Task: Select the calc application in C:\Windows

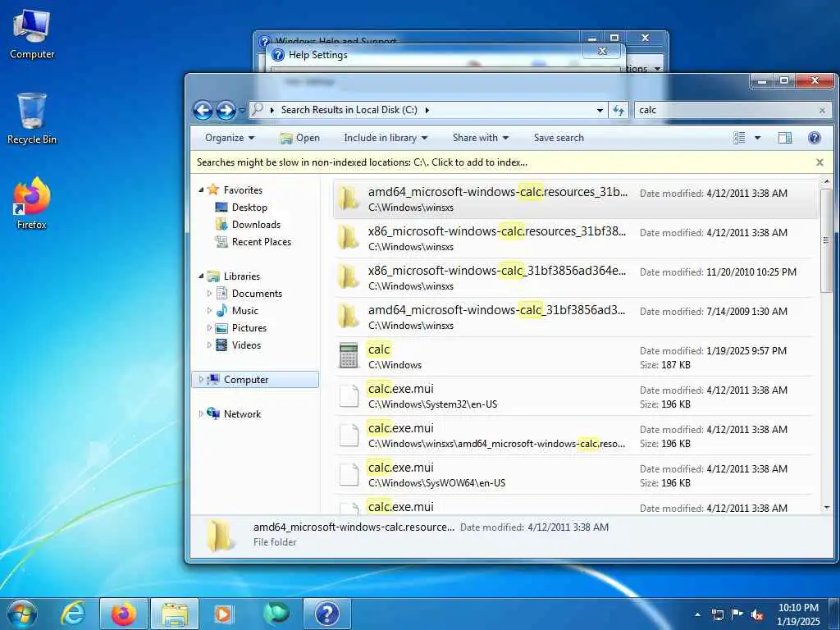Action: tap(575, 357)
